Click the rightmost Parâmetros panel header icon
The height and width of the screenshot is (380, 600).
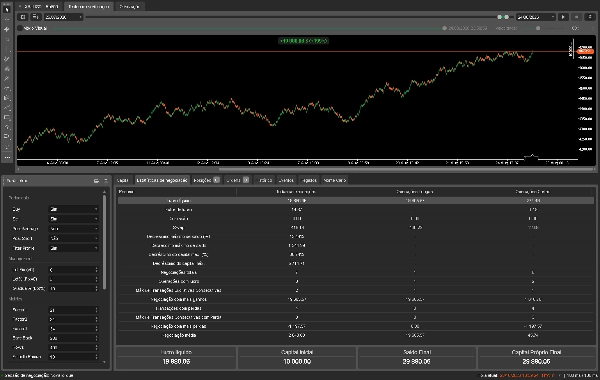[x=106, y=181]
